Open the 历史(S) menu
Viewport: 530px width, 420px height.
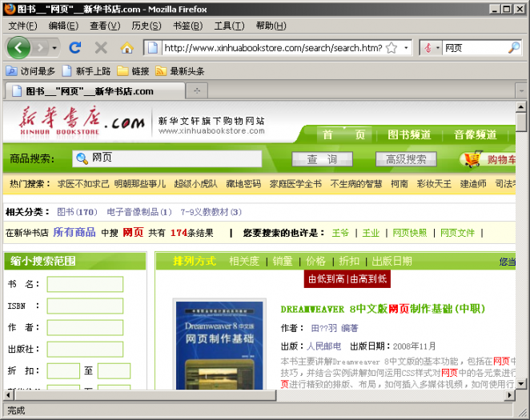[x=147, y=26]
